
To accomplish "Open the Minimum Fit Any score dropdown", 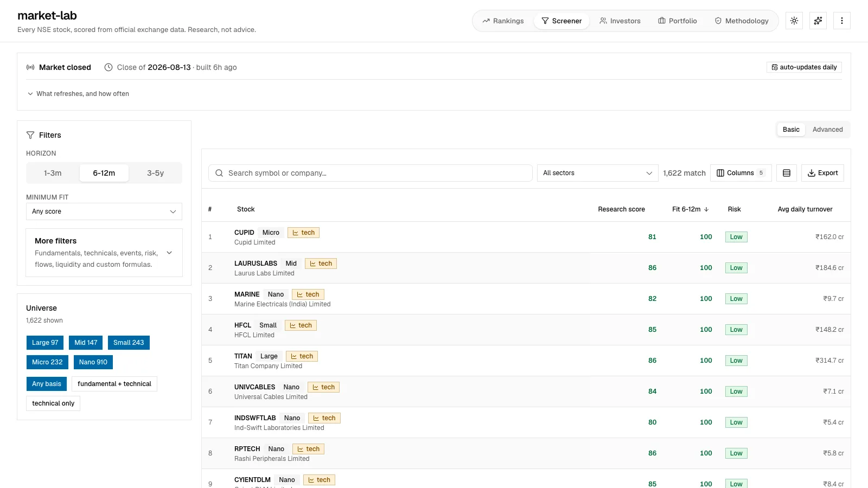I will 104,211.
